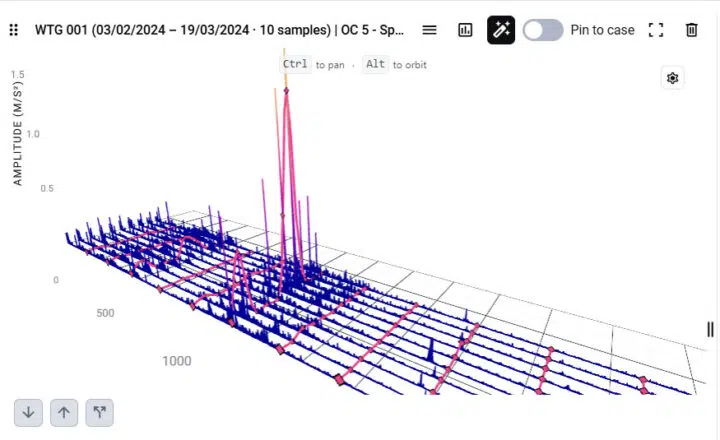This screenshot has width=720, height=440.
Task: Click the Alt to orbit hint
Action: 395,64
